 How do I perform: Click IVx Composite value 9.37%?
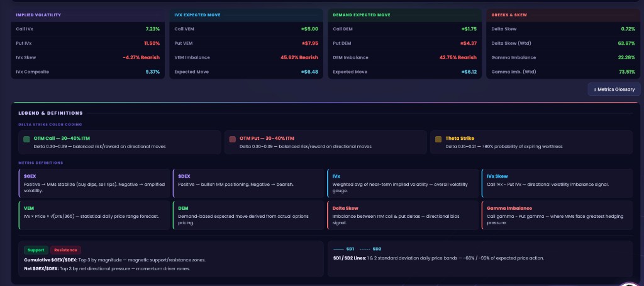(x=152, y=72)
